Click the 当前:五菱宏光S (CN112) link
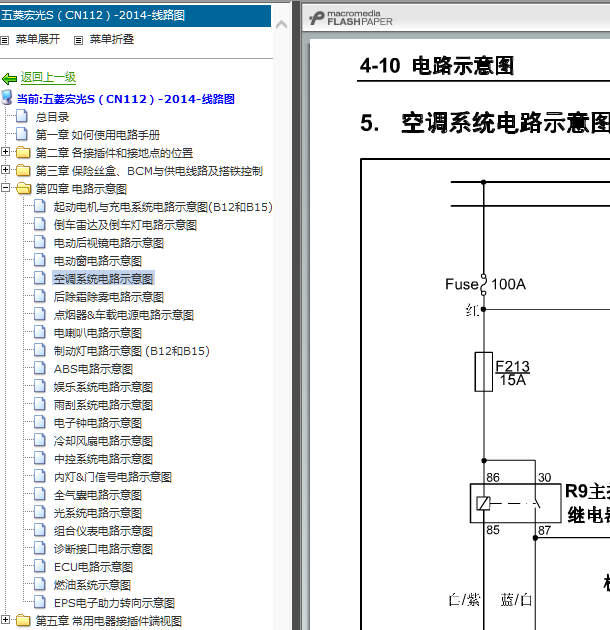This screenshot has width=610, height=630. pos(126,99)
